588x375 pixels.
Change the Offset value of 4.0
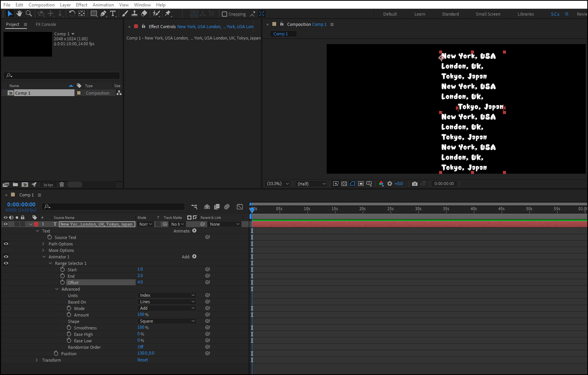pos(140,282)
